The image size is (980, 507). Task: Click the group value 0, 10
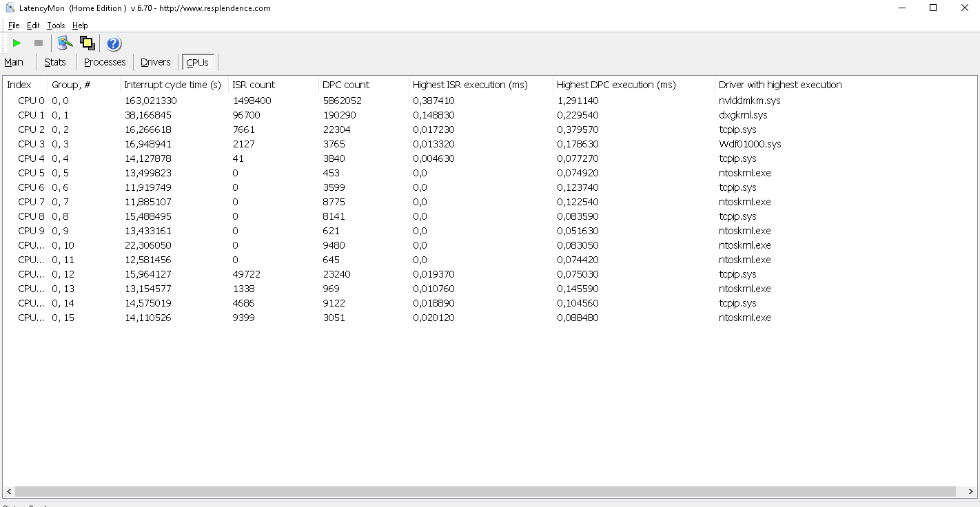[63, 245]
